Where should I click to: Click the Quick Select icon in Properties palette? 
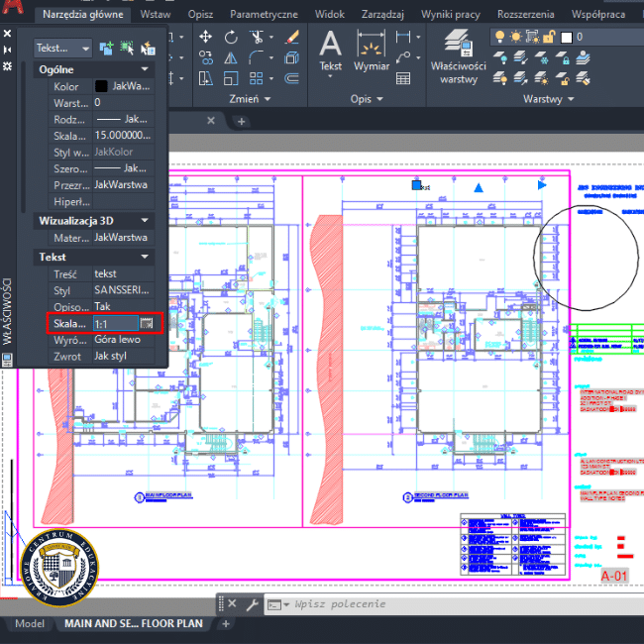[148, 49]
